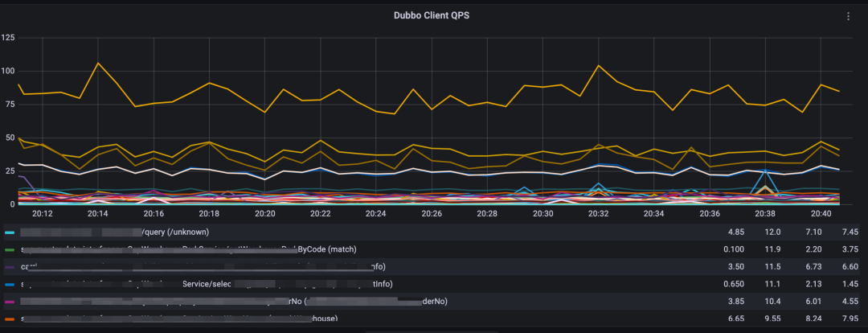This screenshot has height=333, width=868.
Task: Click the value 3.85 in the legend table
Action: point(737,302)
